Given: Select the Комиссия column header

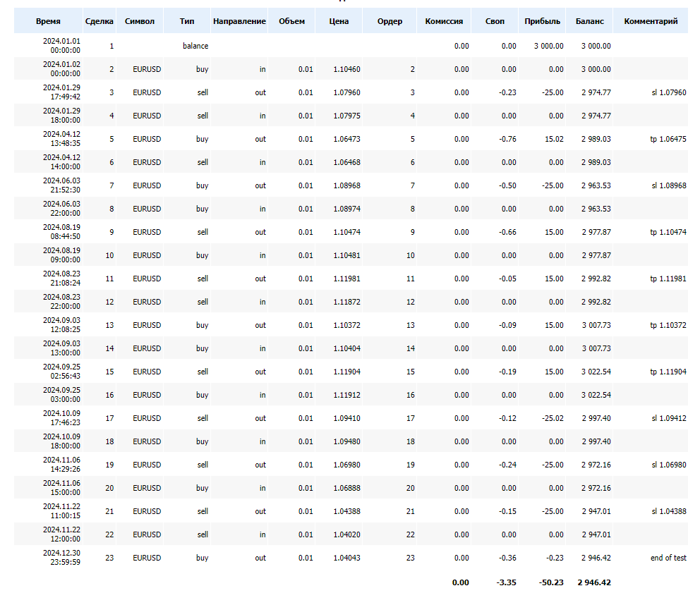Looking at the screenshot, I should pyautogui.click(x=444, y=21).
